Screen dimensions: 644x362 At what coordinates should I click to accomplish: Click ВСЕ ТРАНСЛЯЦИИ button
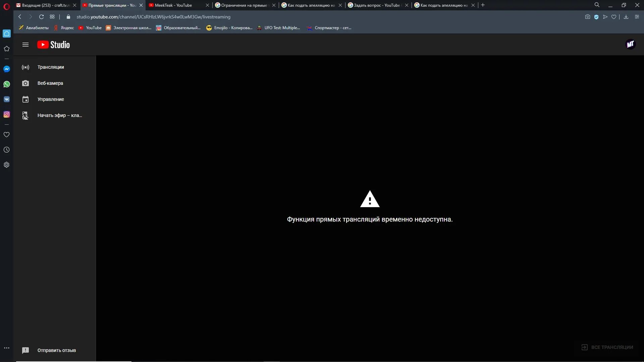[607, 347]
